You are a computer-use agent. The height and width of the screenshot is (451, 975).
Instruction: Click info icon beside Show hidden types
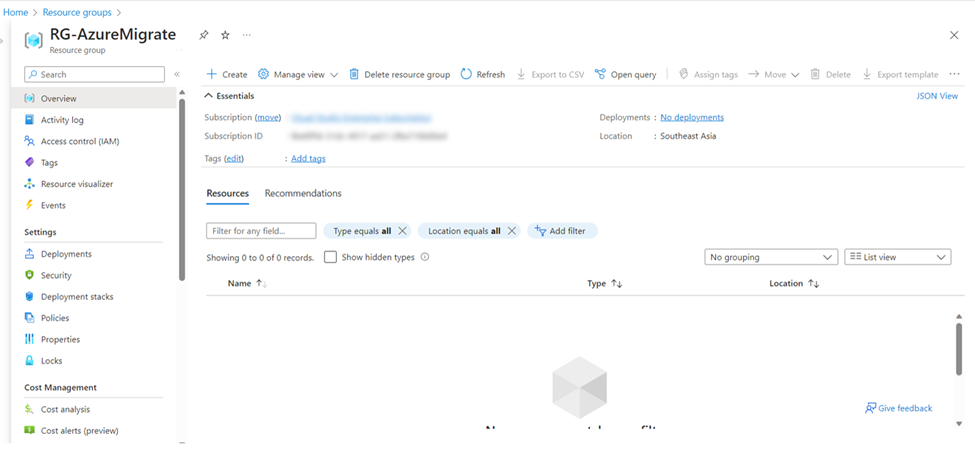[x=425, y=257]
